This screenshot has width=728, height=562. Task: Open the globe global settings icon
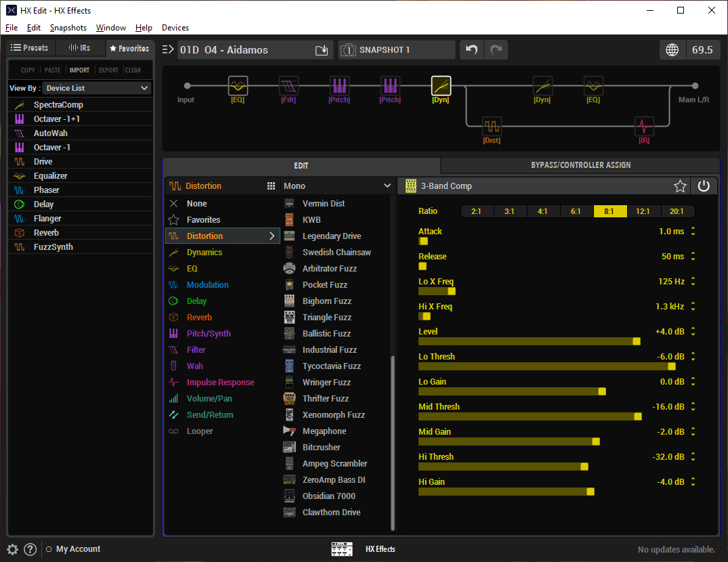(x=672, y=49)
